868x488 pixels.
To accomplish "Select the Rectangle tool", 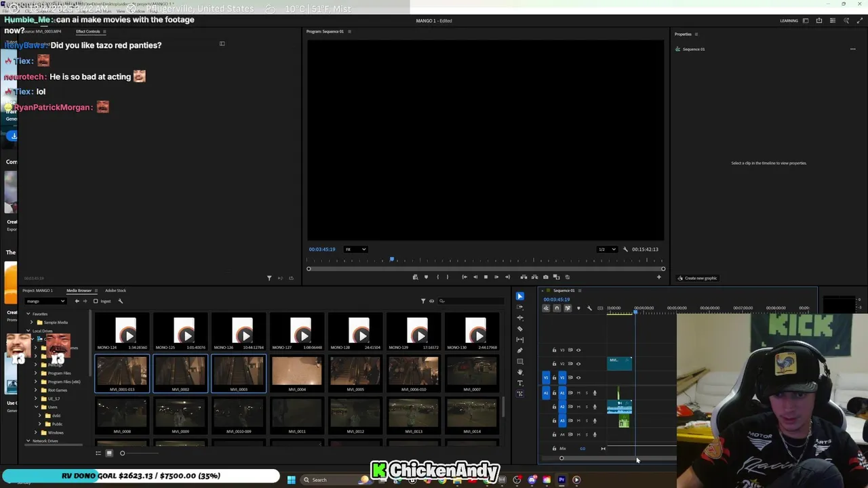I will [520, 361].
